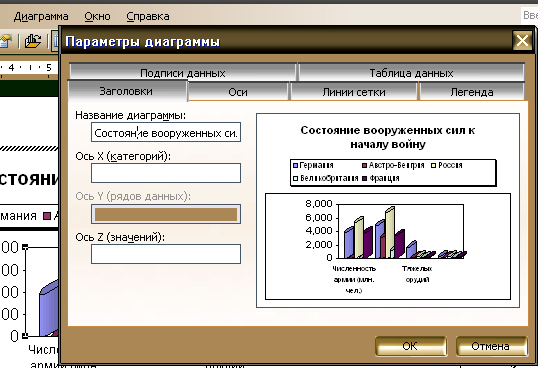Click the Название диаграммы text field
The height and width of the screenshot is (368, 538).
click(166, 132)
